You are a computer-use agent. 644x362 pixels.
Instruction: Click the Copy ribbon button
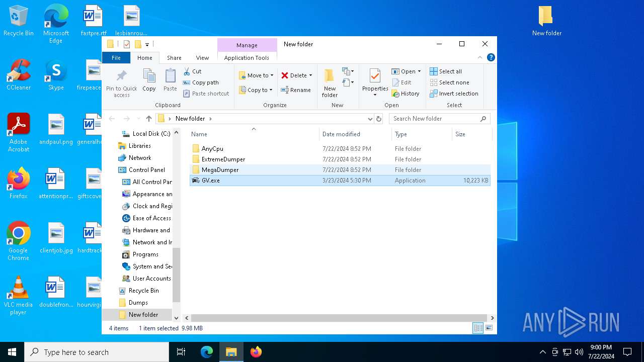click(x=149, y=80)
